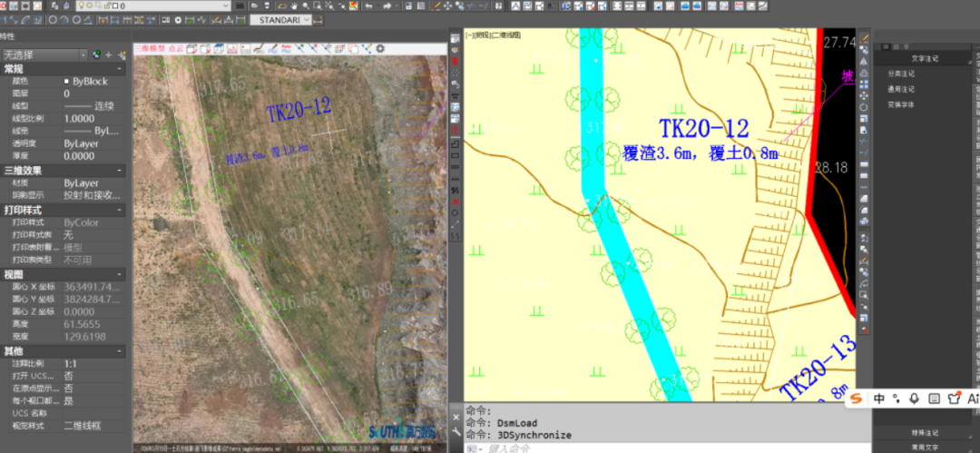Click the quick select icon in properties panel
Viewport: 980px width, 453px height.
tap(122, 55)
